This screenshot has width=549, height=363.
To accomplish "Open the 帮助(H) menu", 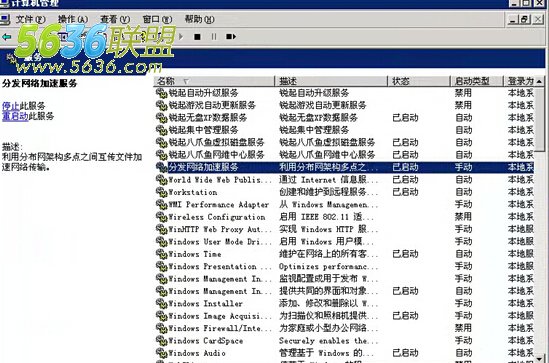I will point(200,19).
